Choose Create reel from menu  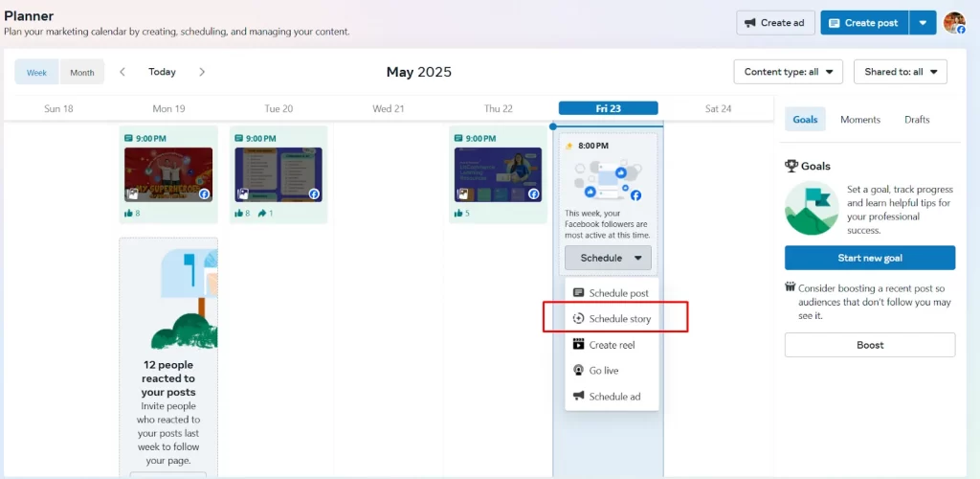tap(612, 345)
